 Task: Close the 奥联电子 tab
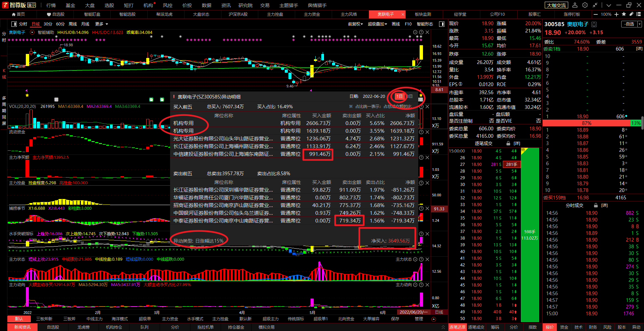click(x=402, y=14)
